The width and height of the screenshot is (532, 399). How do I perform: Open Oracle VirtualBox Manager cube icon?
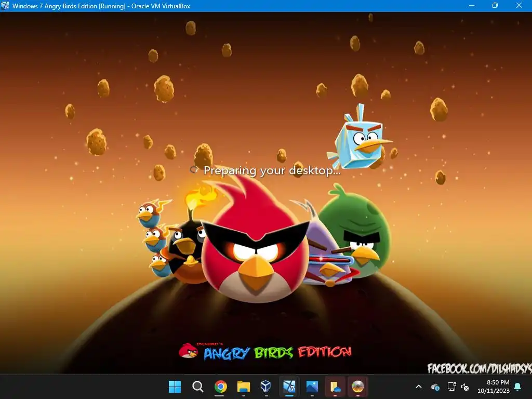[266, 386]
